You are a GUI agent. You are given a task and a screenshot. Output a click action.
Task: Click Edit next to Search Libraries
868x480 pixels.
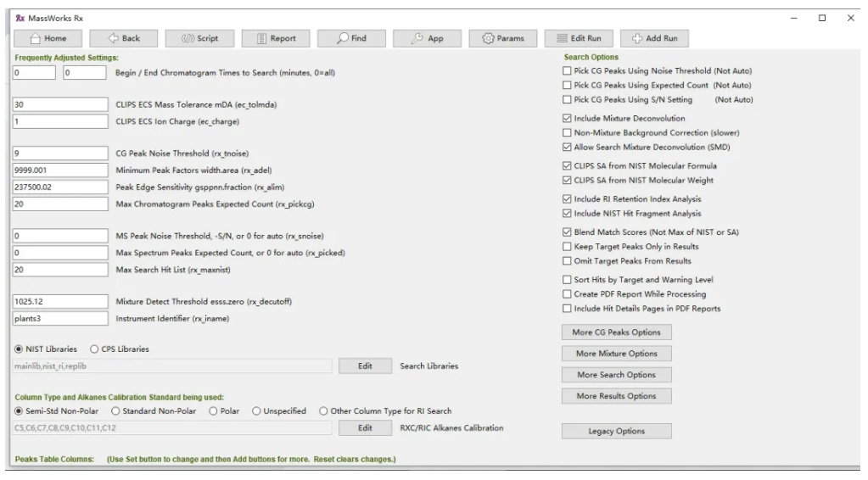coord(364,366)
